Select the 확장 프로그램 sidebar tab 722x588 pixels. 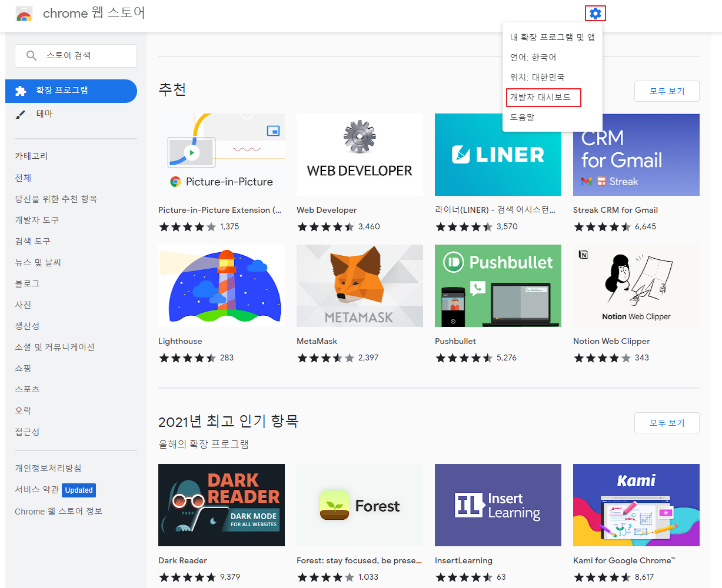(71, 91)
